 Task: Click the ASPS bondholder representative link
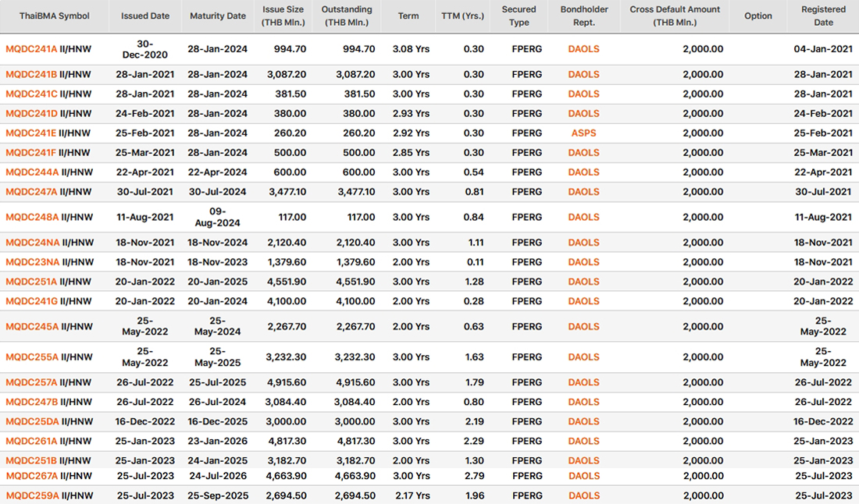[583, 133]
